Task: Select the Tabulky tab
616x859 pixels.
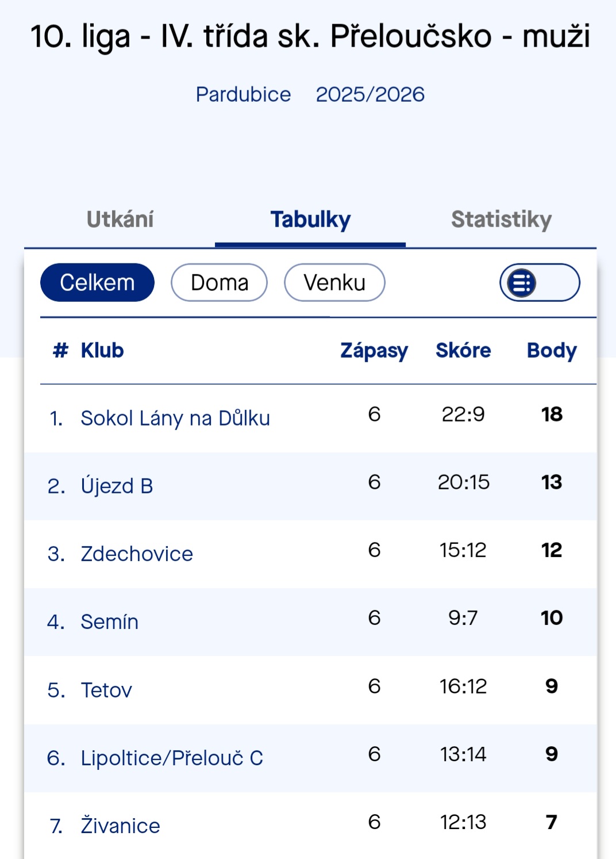Action: (x=310, y=220)
